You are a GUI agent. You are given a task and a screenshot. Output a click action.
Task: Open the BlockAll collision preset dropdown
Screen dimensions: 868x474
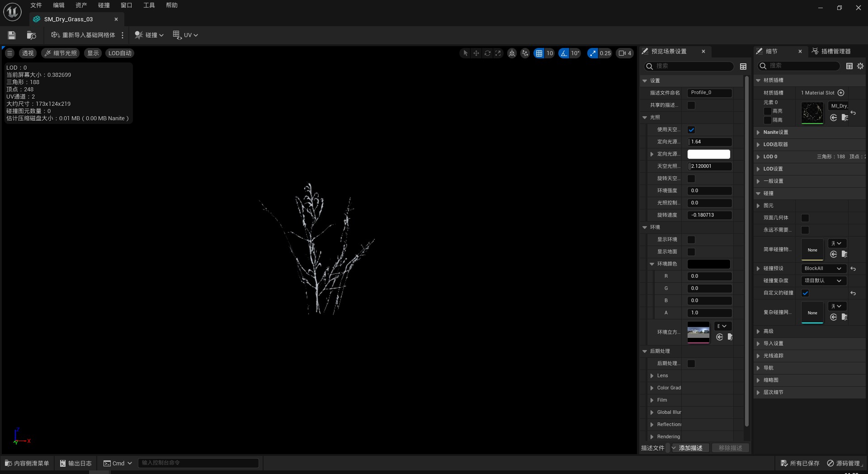pos(823,268)
